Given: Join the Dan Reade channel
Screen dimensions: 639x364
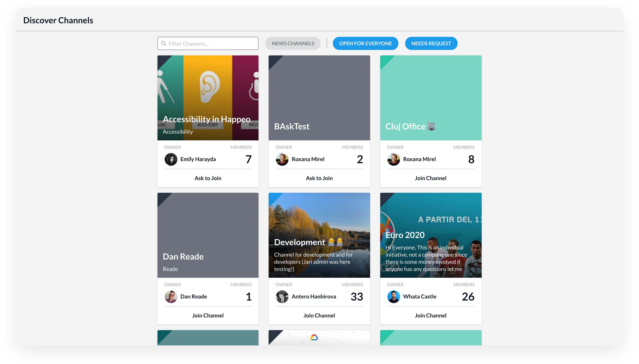Looking at the screenshot, I should 208,315.
